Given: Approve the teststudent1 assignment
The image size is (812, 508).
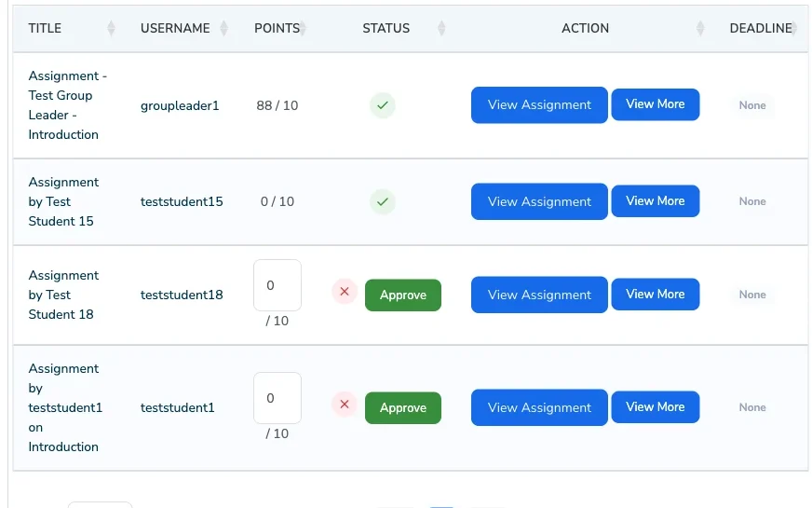Looking at the screenshot, I should point(403,408).
